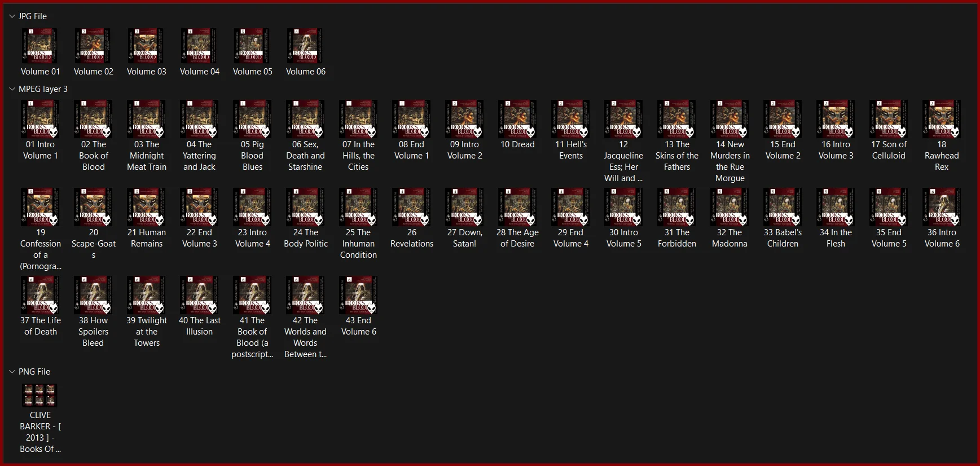Select the 12 Jacqueline Ess audio file icon
This screenshot has height=466, width=980.
coord(623,119)
